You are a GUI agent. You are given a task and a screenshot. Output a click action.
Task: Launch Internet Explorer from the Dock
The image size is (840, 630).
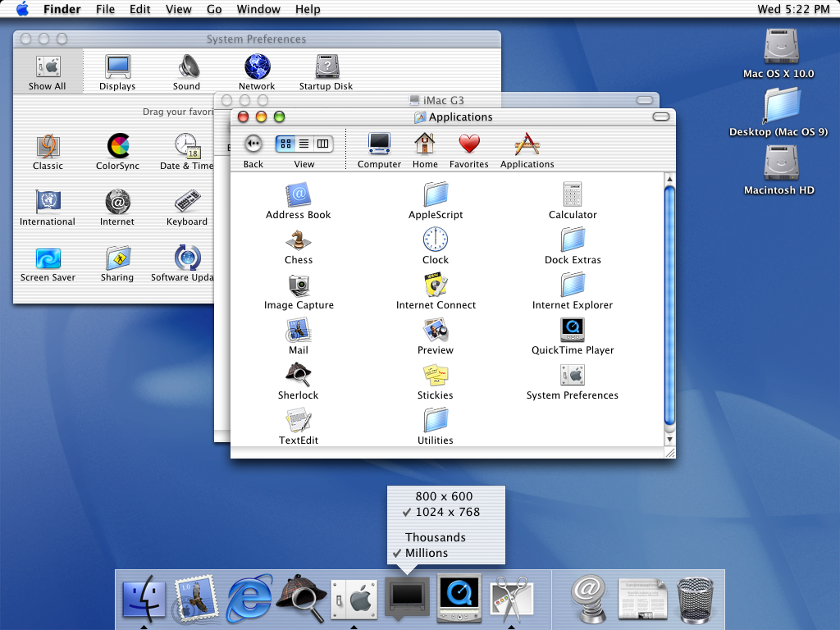pyautogui.click(x=249, y=598)
